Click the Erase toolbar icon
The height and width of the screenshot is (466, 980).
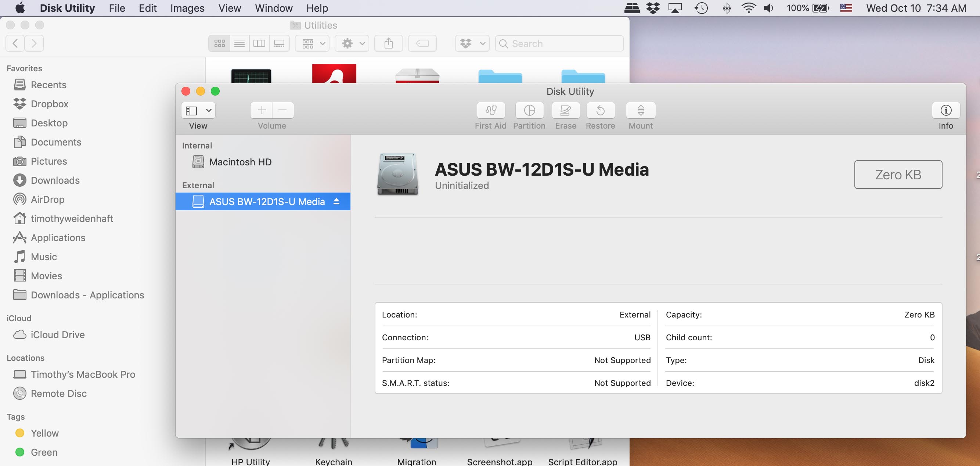click(x=565, y=110)
